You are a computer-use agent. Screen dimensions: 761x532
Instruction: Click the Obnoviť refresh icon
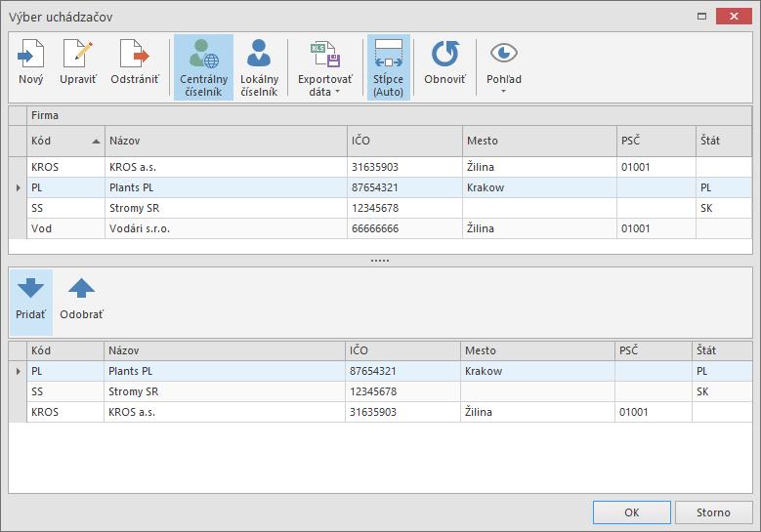(x=445, y=54)
